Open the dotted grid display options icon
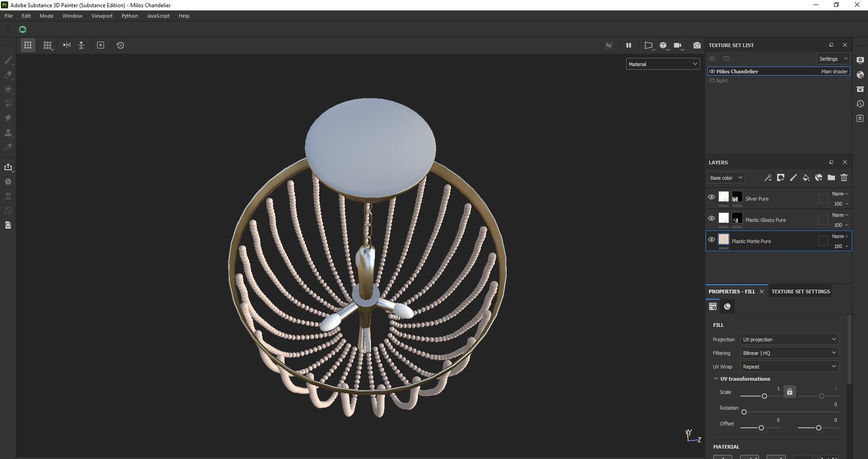 click(x=47, y=45)
